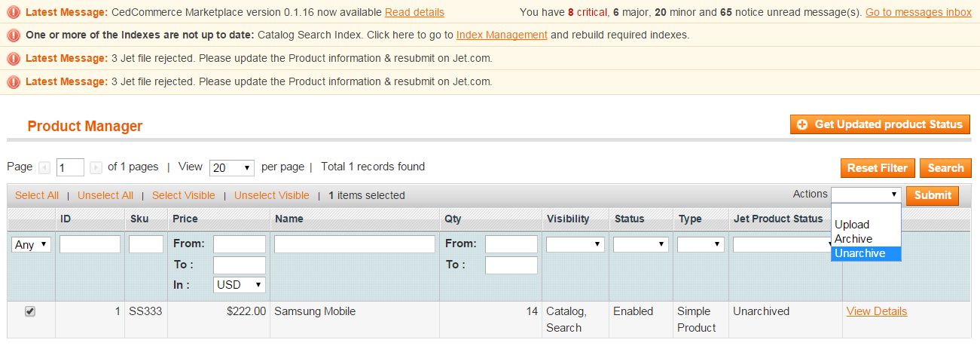The width and height of the screenshot is (980, 349).
Task: Open the Visibility filter dropdown
Action: (x=575, y=244)
